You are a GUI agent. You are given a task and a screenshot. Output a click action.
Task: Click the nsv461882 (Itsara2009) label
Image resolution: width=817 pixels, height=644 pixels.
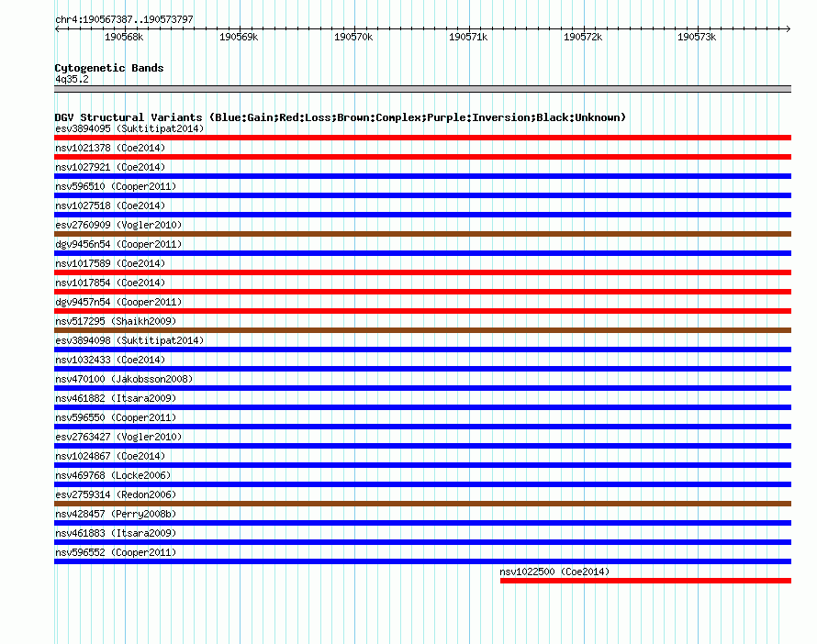pos(116,398)
